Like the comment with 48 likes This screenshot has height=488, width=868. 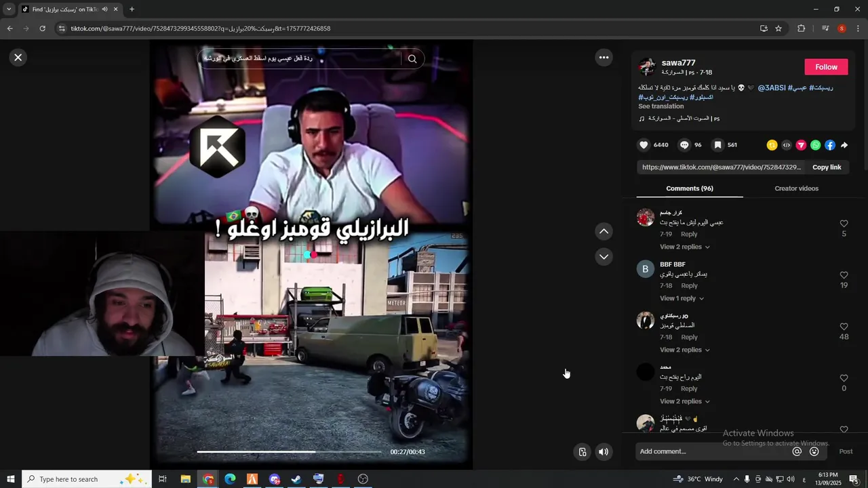(844, 327)
